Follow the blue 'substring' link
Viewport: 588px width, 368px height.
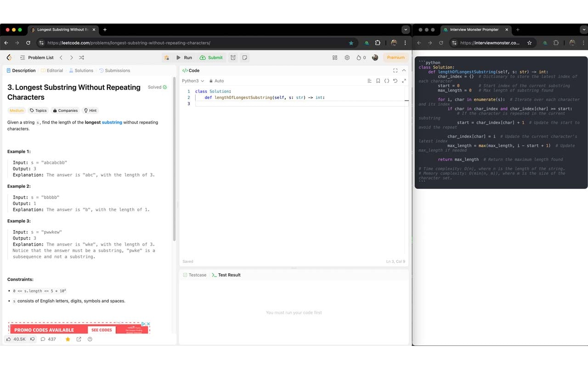coord(112,122)
